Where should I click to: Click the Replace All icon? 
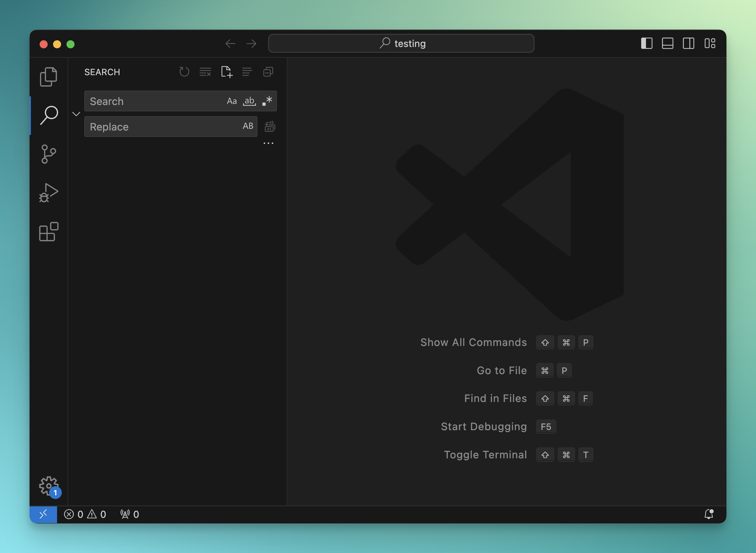270,127
